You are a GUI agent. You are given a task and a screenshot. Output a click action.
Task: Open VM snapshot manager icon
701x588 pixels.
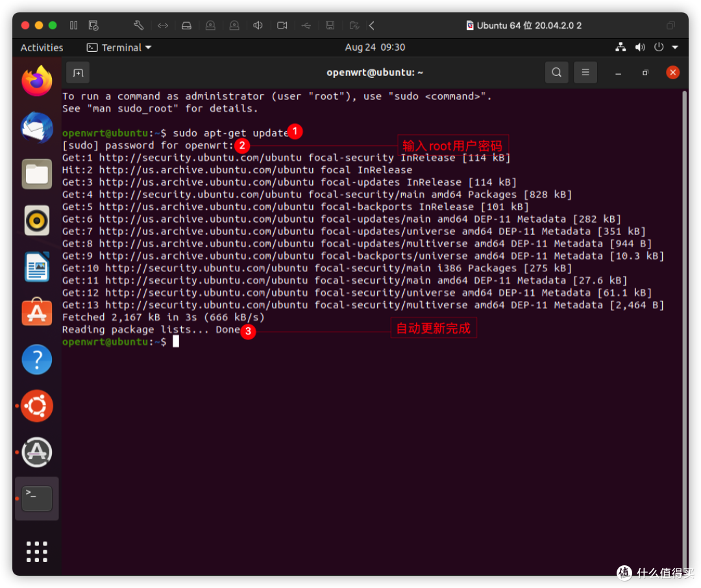click(x=93, y=25)
